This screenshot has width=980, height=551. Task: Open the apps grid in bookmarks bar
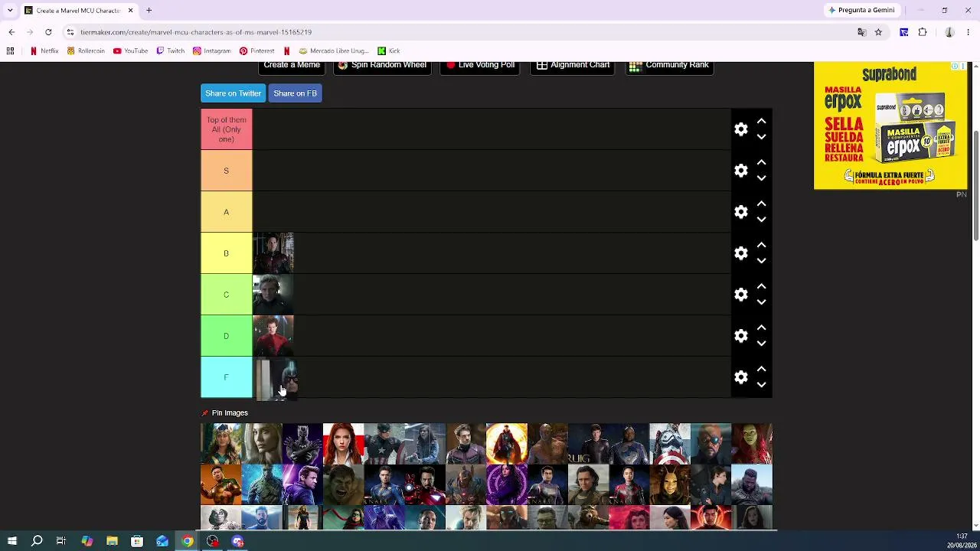coord(10,51)
